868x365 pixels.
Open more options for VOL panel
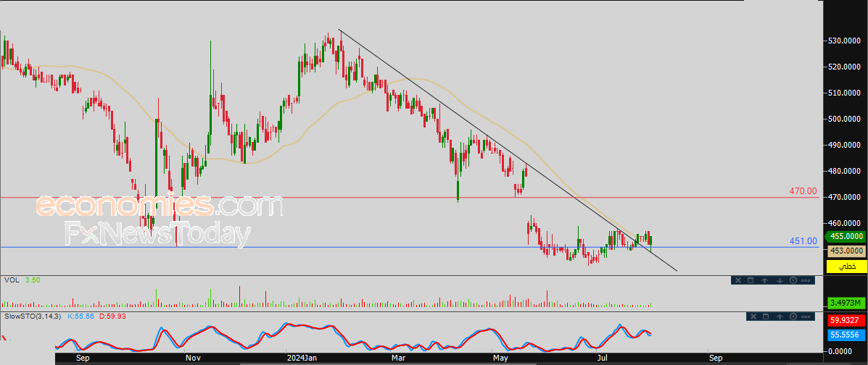coord(806,280)
